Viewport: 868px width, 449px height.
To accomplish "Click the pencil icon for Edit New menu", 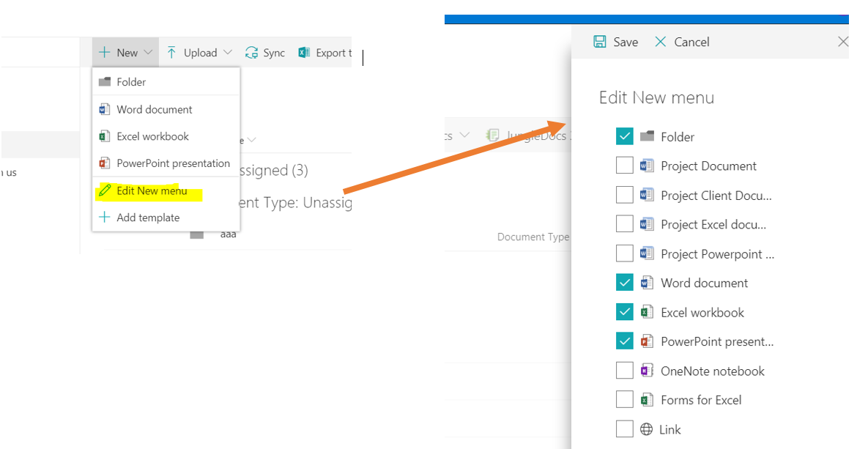I will tap(105, 190).
